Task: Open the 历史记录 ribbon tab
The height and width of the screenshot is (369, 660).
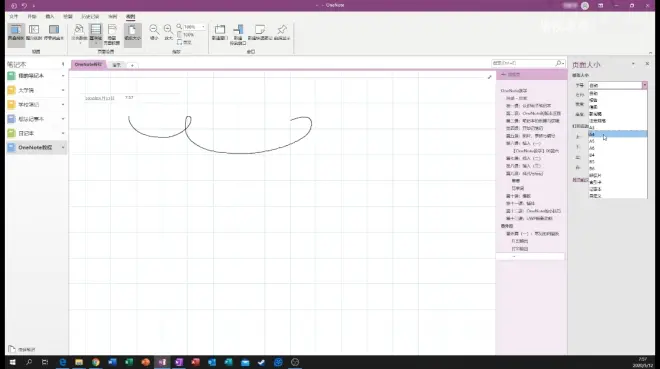Action: pyautogui.click(x=90, y=16)
